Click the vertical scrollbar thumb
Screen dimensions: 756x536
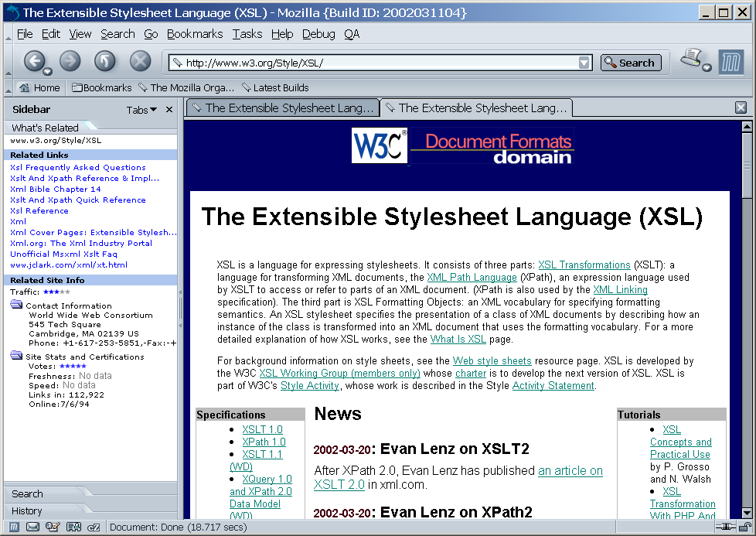[747, 165]
